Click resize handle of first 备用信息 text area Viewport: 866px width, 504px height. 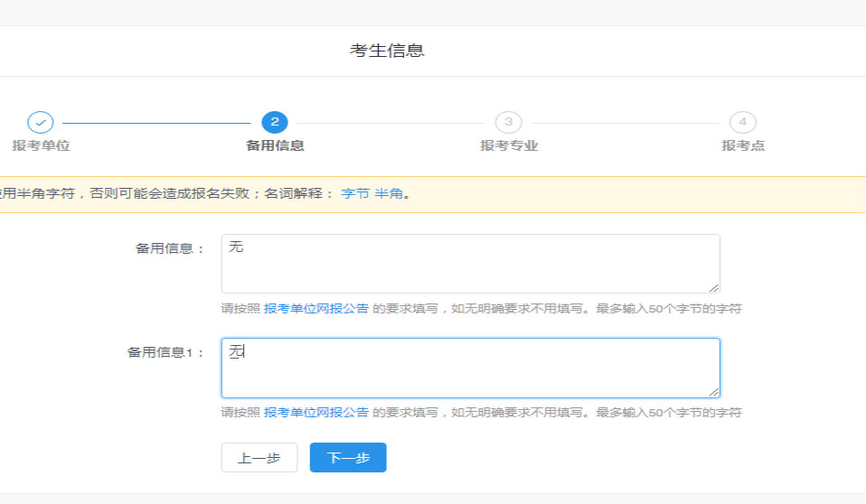click(714, 287)
